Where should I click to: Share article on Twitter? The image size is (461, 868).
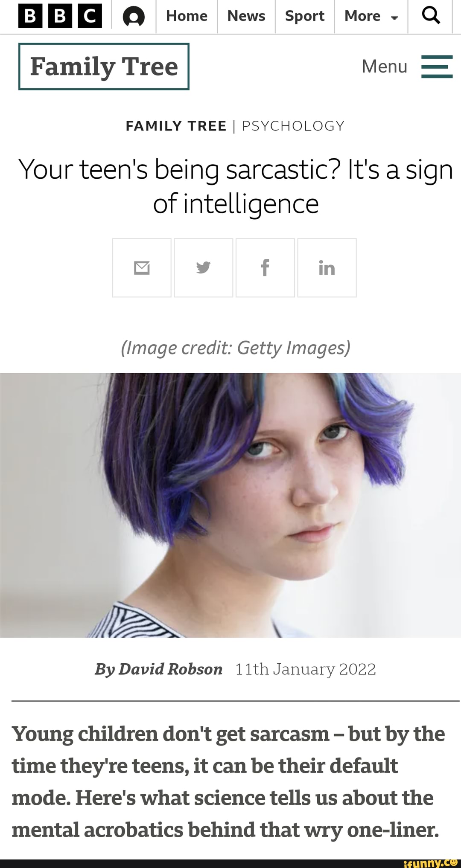tap(204, 267)
